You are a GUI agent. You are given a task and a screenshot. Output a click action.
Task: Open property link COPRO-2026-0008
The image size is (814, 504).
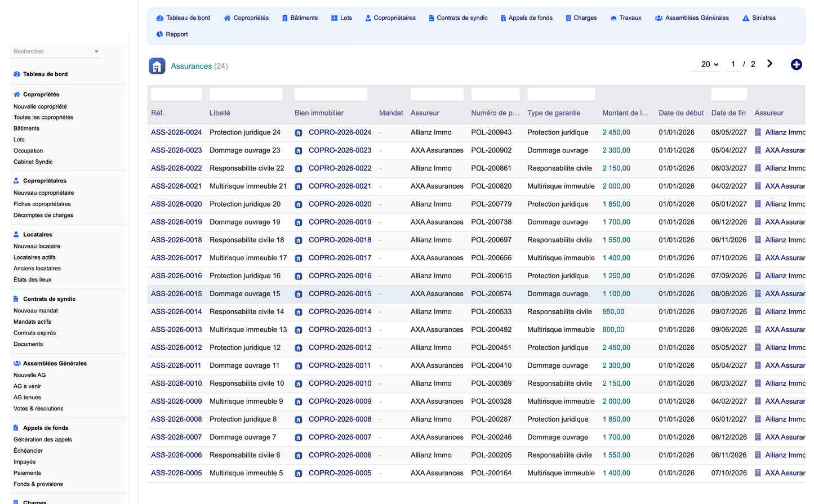[340, 420]
